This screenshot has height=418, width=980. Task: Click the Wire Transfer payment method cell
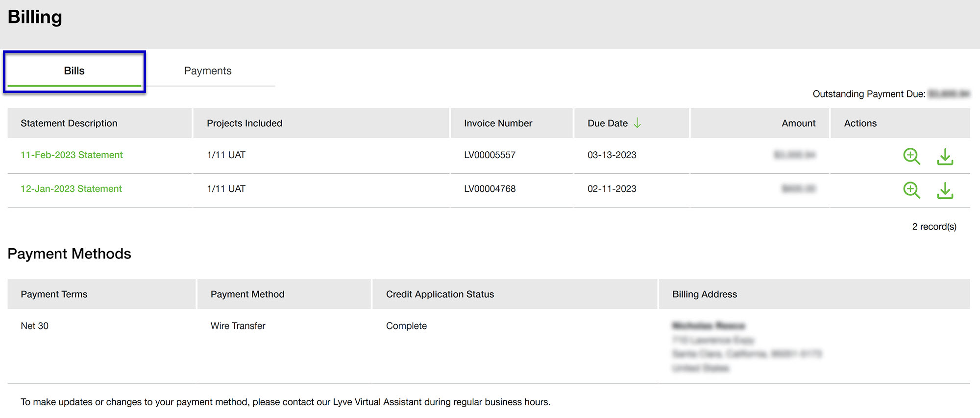coord(238,326)
